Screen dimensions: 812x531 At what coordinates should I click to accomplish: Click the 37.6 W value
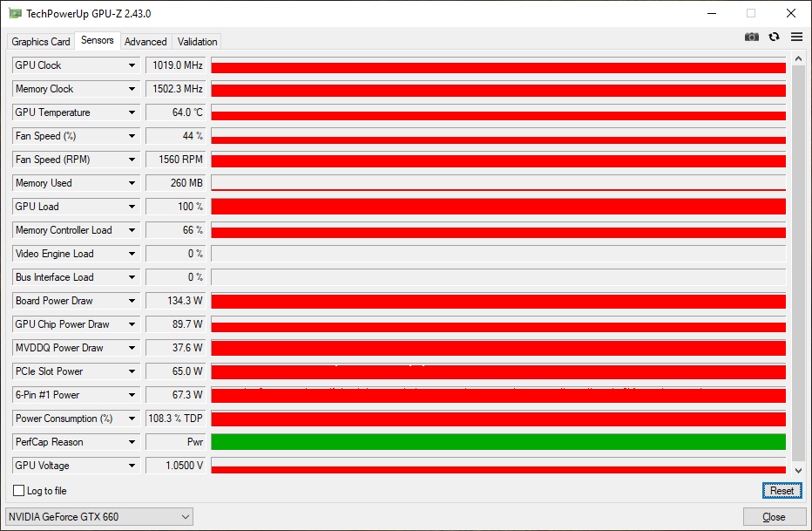point(175,348)
